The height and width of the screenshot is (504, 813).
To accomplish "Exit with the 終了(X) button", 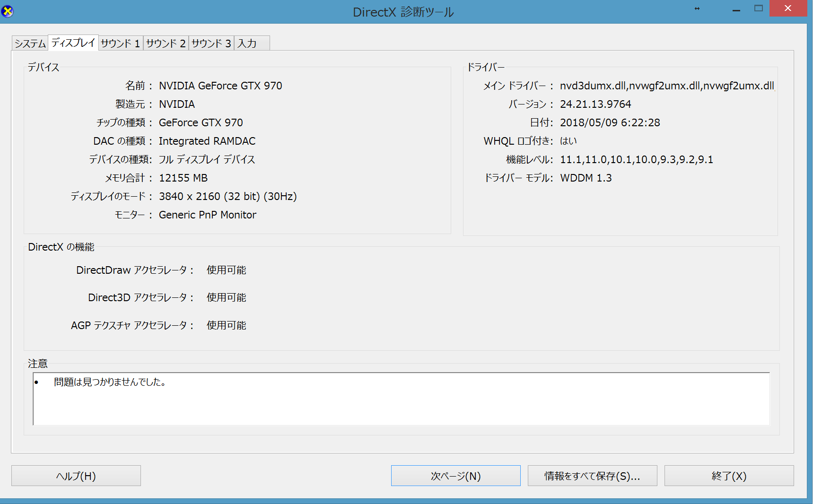I will tap(729, 476).
